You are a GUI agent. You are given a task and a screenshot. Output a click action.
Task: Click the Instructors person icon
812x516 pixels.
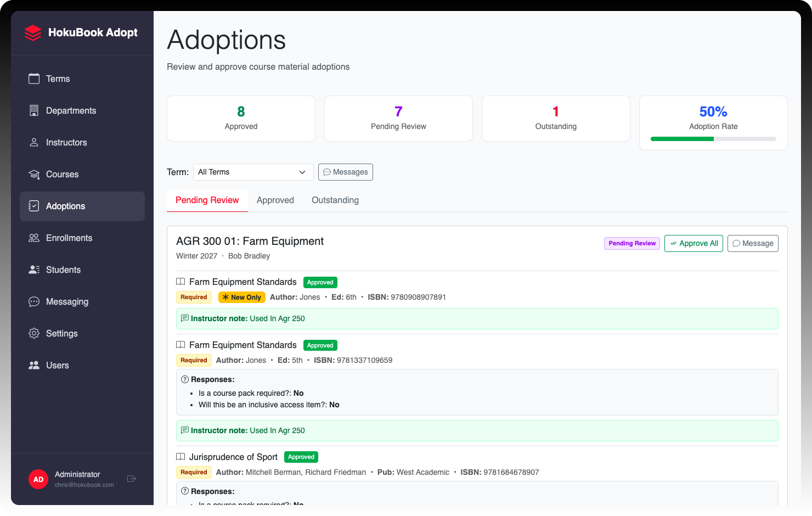(34, 142)
